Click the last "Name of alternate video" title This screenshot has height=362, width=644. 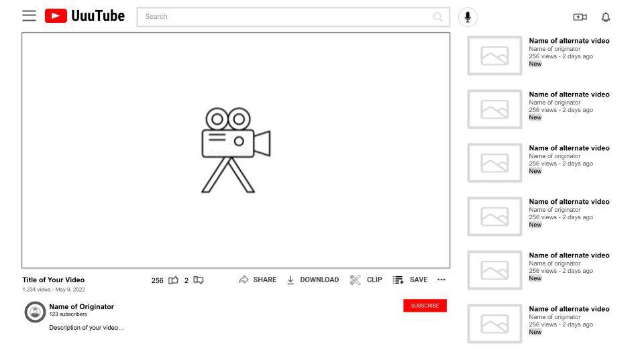[570, 308]
